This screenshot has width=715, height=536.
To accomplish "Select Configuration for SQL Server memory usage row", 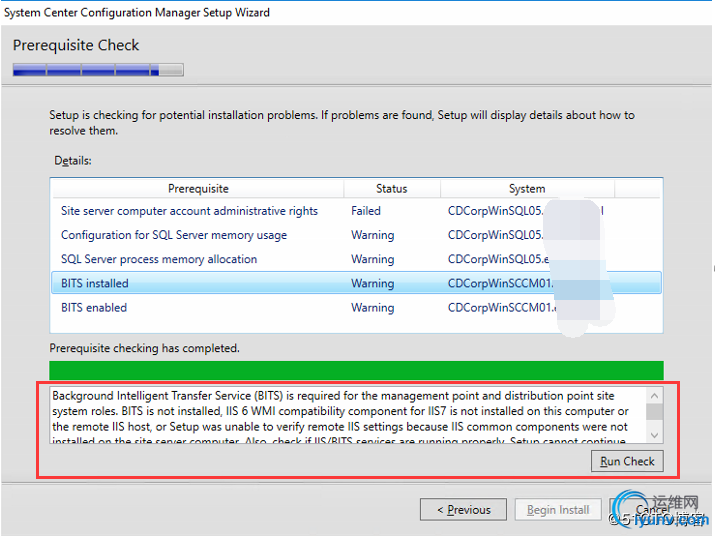I will pos(174,235).
